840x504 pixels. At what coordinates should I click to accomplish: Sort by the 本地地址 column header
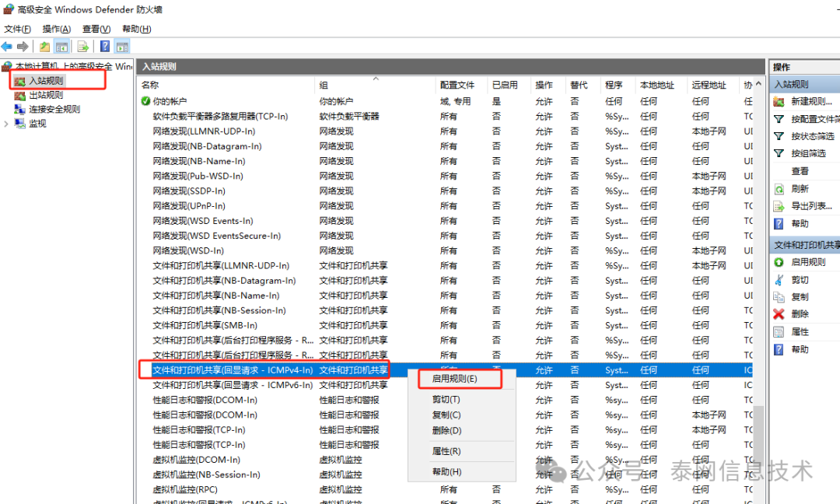[656, 85]
